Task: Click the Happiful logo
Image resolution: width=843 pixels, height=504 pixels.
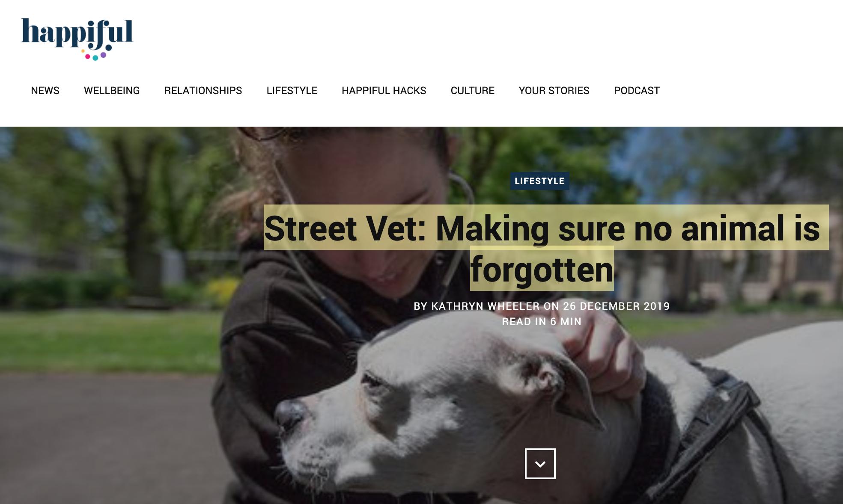Action: [77, 39]
